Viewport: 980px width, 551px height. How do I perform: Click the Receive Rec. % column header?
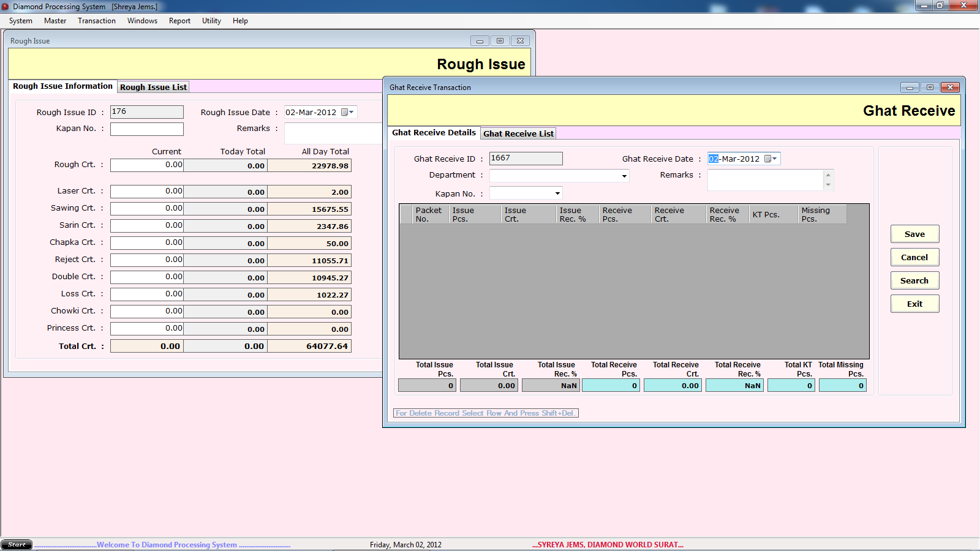point(728,214)
